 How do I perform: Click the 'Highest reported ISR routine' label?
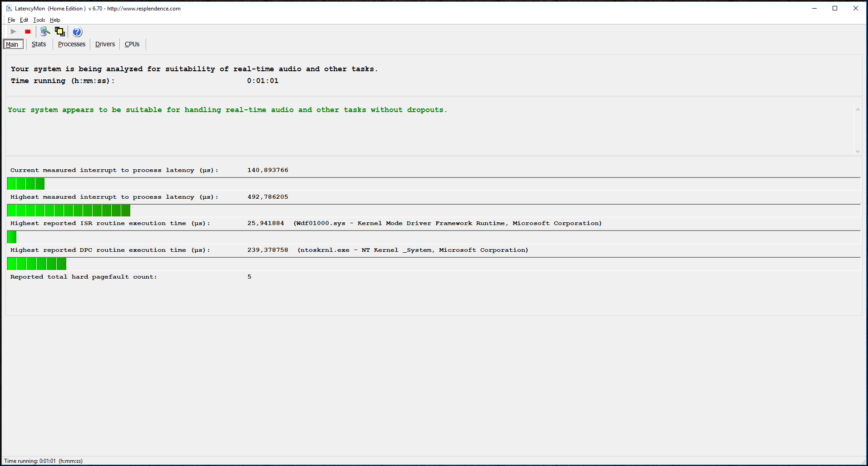110,223
